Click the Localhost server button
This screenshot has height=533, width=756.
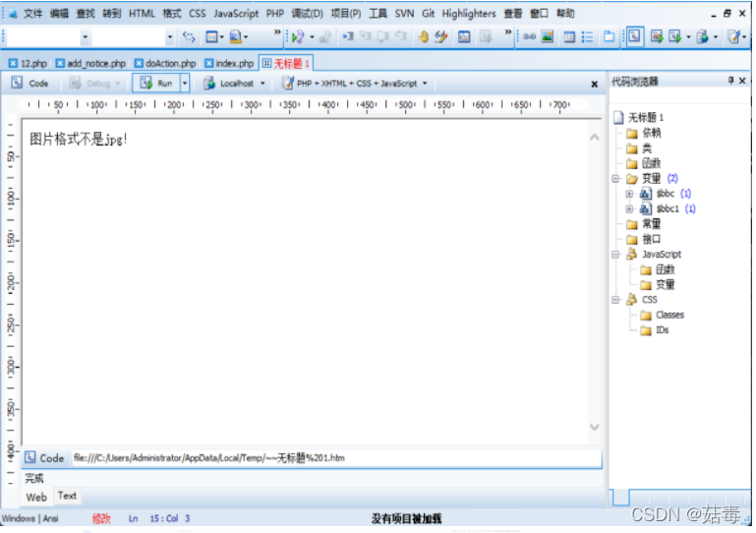[228, 83]
